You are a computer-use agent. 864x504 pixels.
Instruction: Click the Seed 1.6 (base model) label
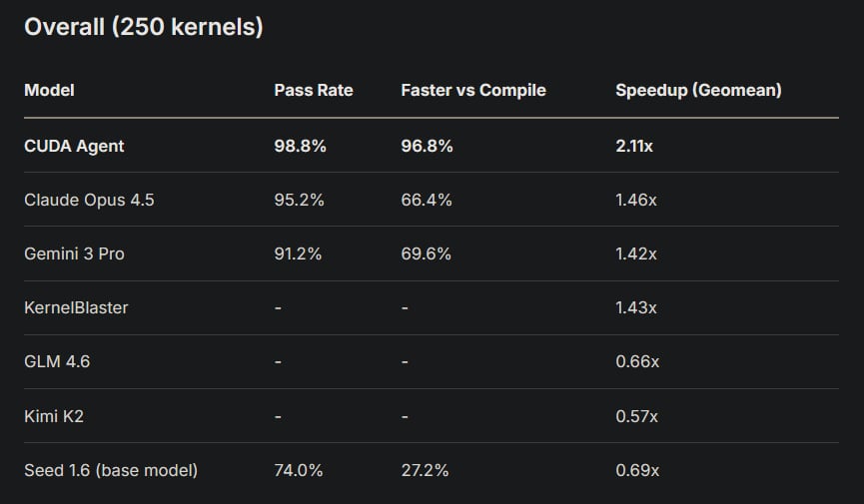(x=111, y=470)
